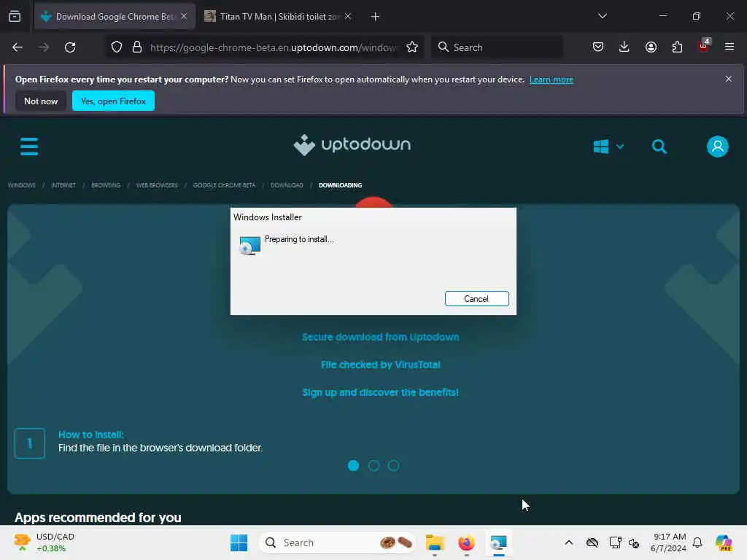Click the Windows Installer taskbar icon

pos(498,542)
